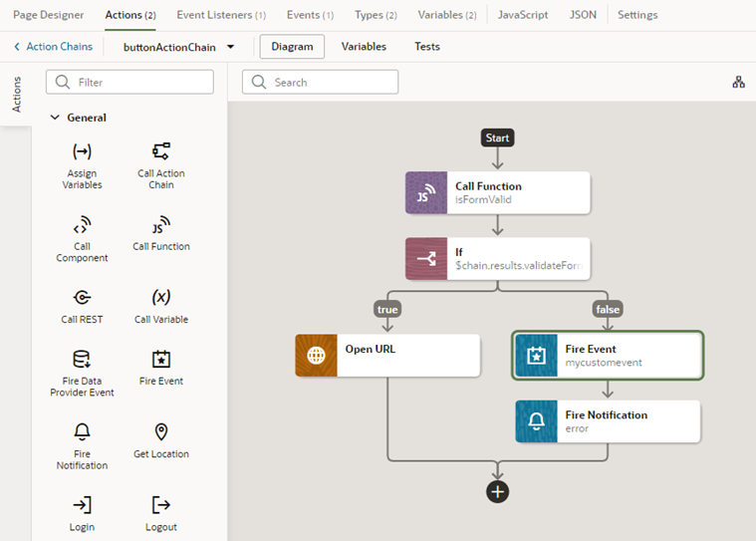This screenshot has height=541, width=756.
Task: Select the Fire Event palette icon
Action: tap(161, 360)
